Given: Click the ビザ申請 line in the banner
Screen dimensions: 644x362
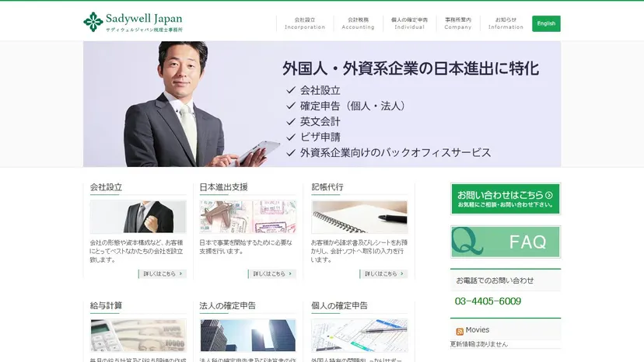Looking at the screenshot, I should click(320, 137).
